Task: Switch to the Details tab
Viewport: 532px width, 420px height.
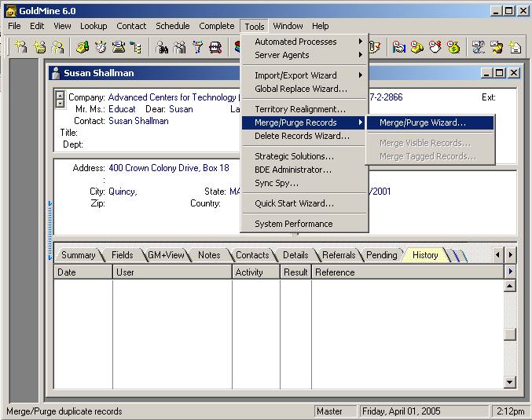Action: pos(295,255)
